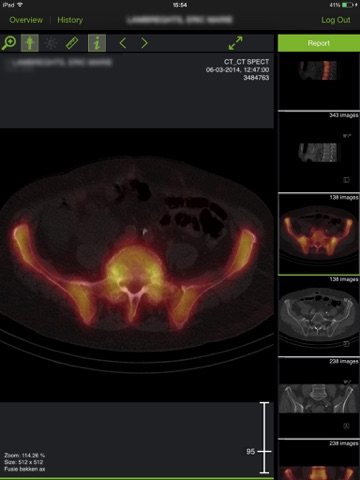Click the CT_CT SPECT series label
The height and width of the screenshot is (480, 360).
(x=246, y=62)
